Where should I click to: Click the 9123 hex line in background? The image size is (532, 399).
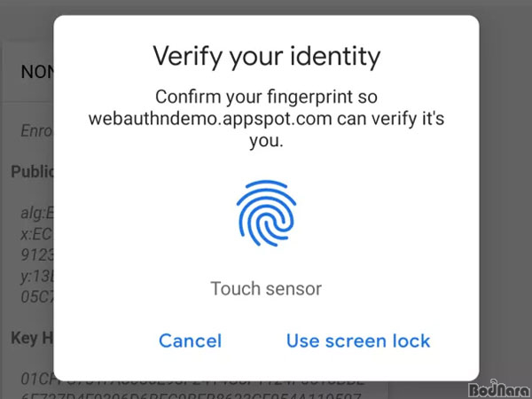pyautogui.click(x=36, y=254)
